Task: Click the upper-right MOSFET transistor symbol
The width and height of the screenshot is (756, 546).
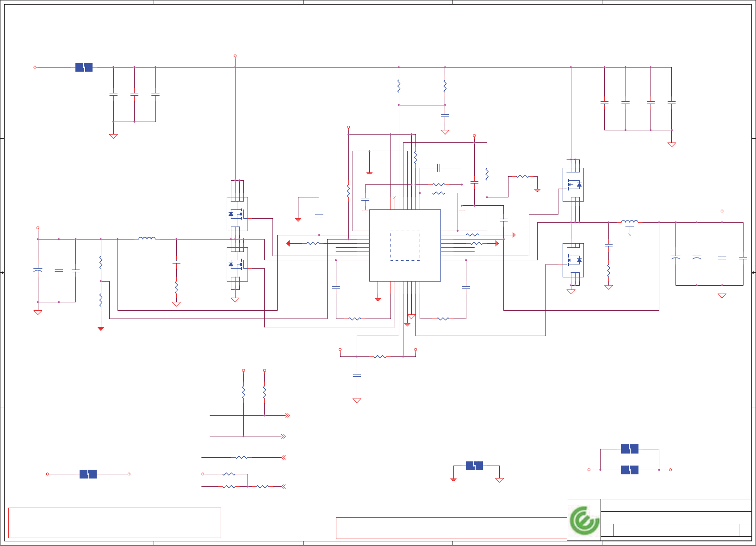Action: tap(573, 184)
